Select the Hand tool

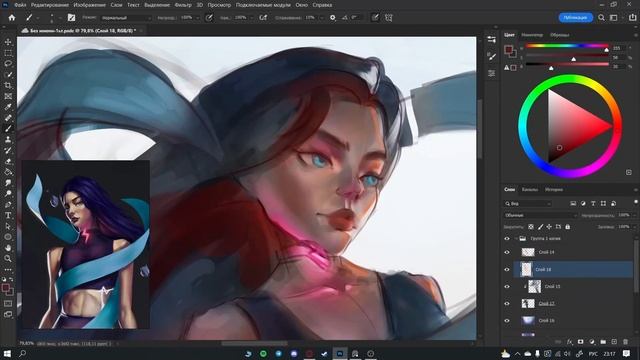tap(8, 248)
